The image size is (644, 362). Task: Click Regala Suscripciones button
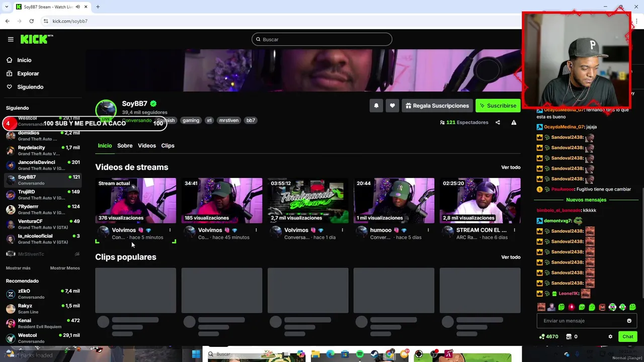click(437, 106)
